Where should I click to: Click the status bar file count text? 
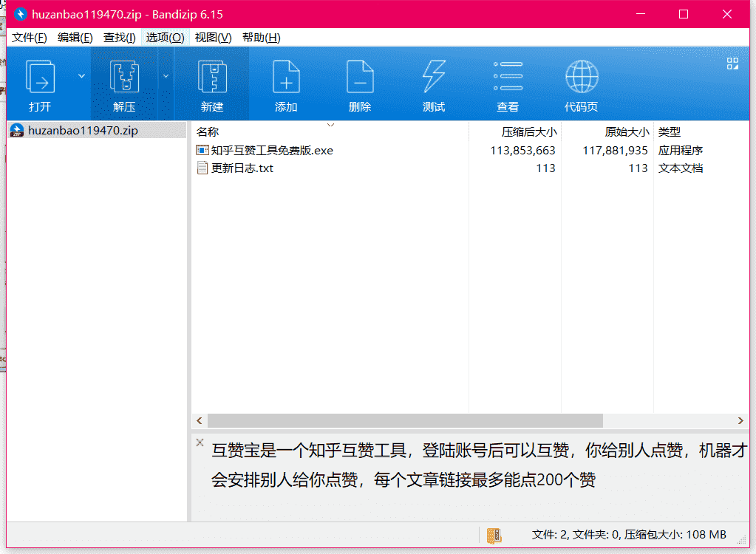coord(629,535)
